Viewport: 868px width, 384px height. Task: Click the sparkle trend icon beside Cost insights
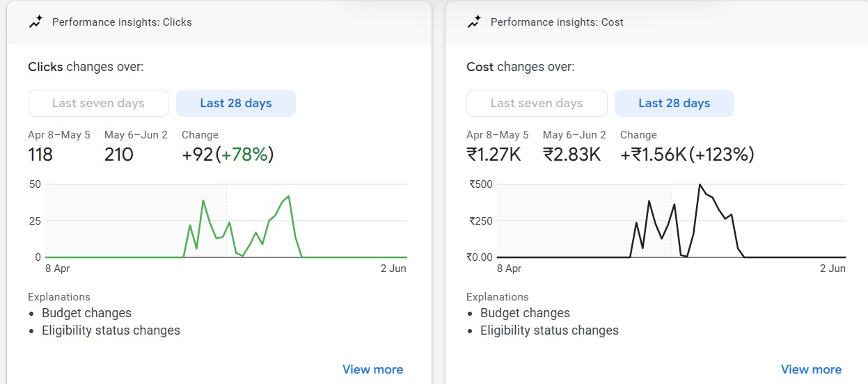[474, 22]
